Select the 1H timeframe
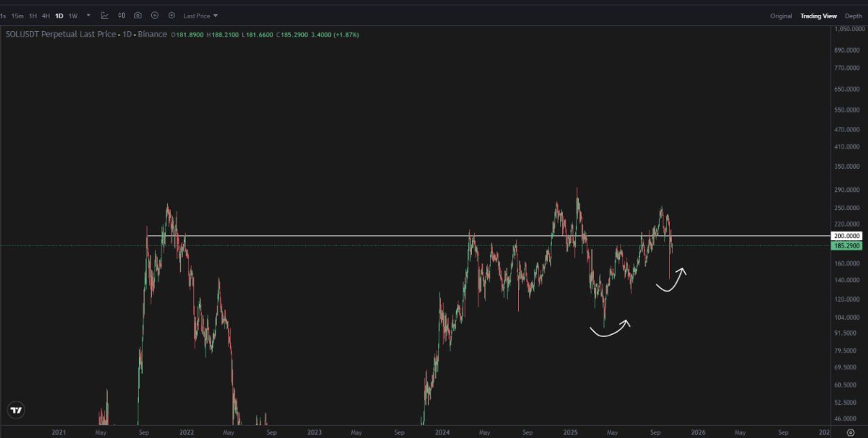 tap(33, 16)
